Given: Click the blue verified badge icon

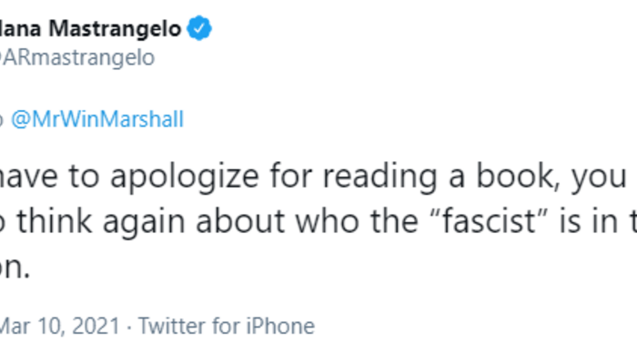Looking at the screenshot, I should point(200,29).
